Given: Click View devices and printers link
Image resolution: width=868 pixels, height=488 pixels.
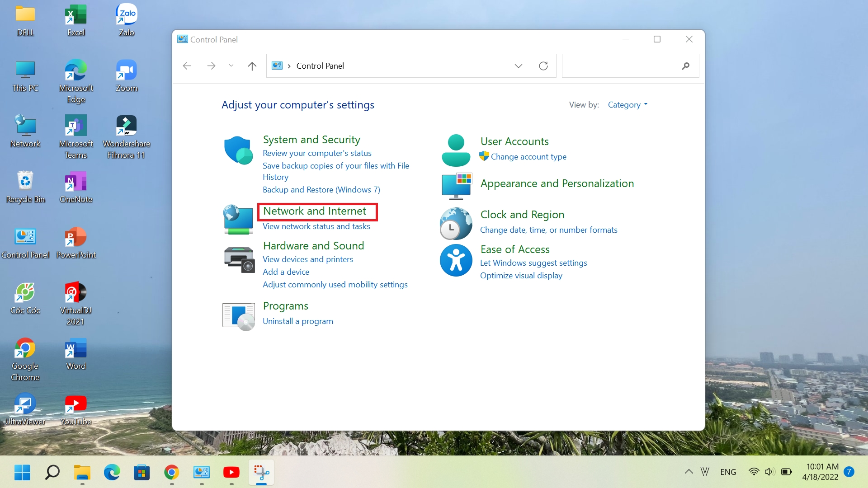Looking at the screenshot, I should pos(307,259).
